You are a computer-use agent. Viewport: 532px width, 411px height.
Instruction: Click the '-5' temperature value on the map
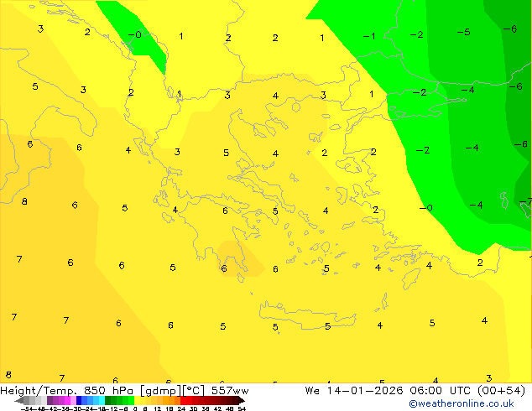(463, 32)
